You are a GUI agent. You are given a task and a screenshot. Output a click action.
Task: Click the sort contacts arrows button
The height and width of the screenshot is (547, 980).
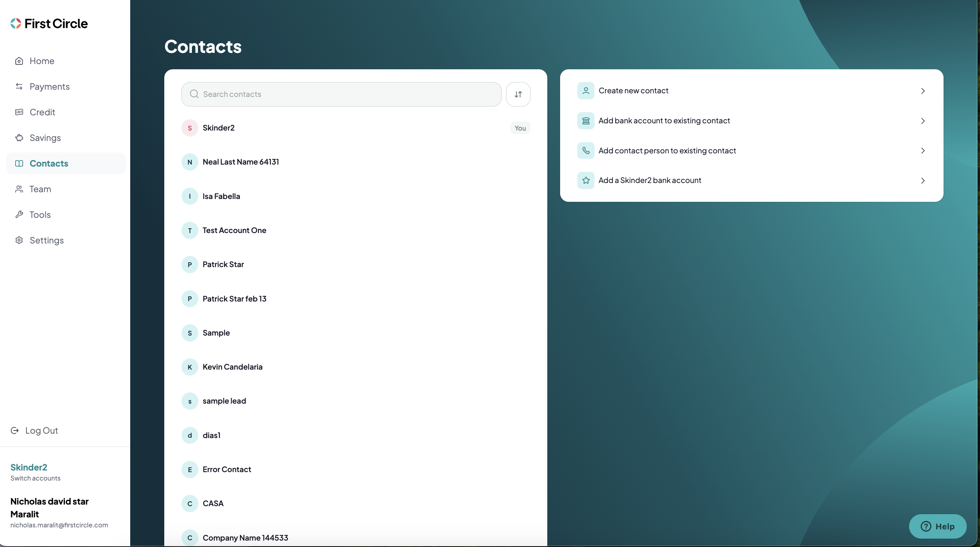pyautogui.click(x=518, y=94)
